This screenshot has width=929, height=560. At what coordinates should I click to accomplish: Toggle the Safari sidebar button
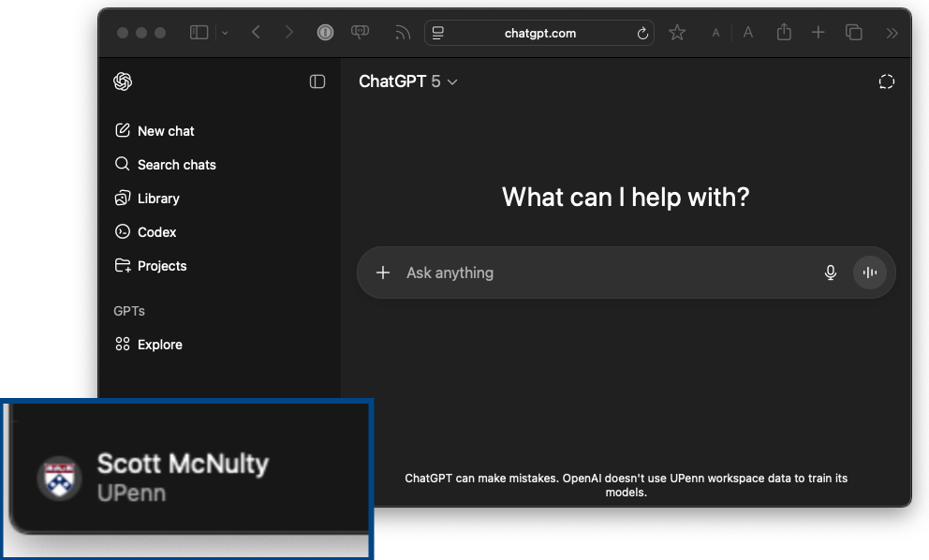(x=199, y=33)
